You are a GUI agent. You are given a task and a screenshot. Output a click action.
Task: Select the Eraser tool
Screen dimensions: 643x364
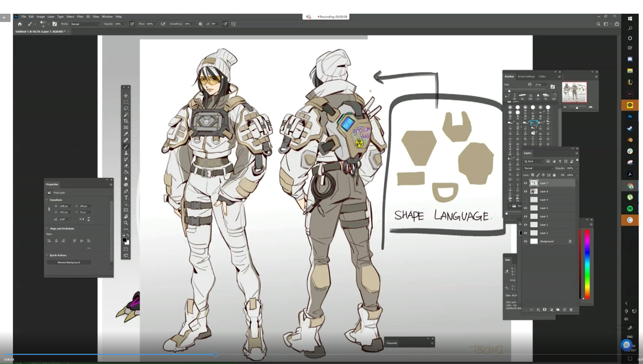point(126,165)
